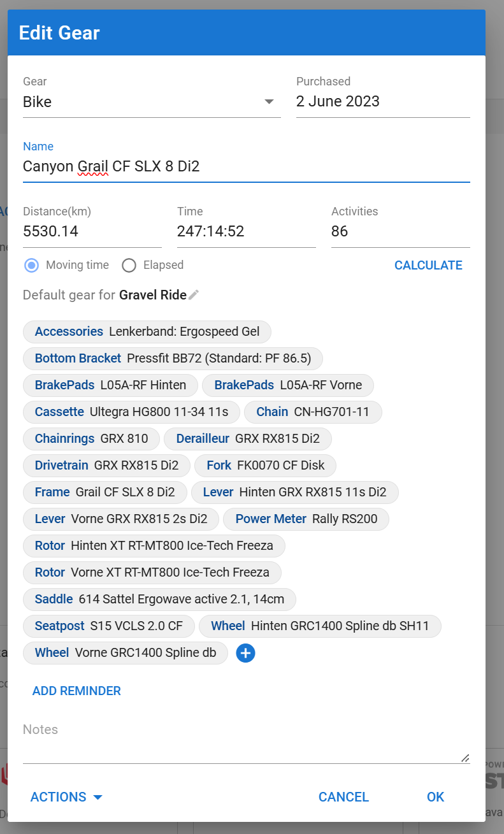The image size is (504, 834).
Task: Open the BrakePads L05A-RF Vorne chip
Action: pyautogui.click(x=288, y=385)
